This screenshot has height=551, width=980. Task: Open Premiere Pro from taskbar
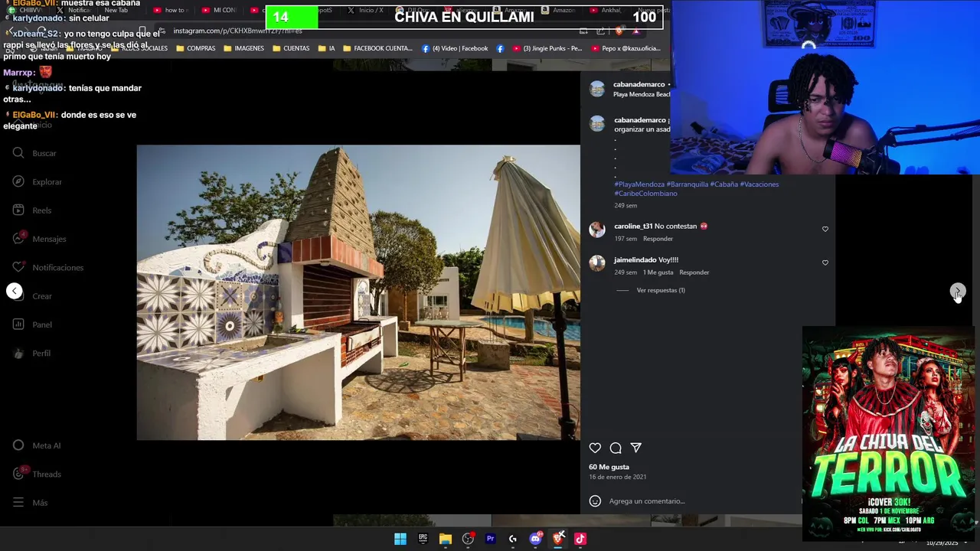(490, 539)
